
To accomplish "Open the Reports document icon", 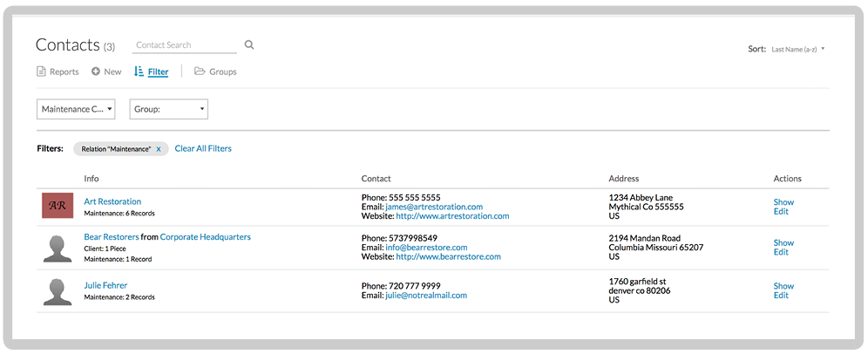I will click(x=41, y=72).
